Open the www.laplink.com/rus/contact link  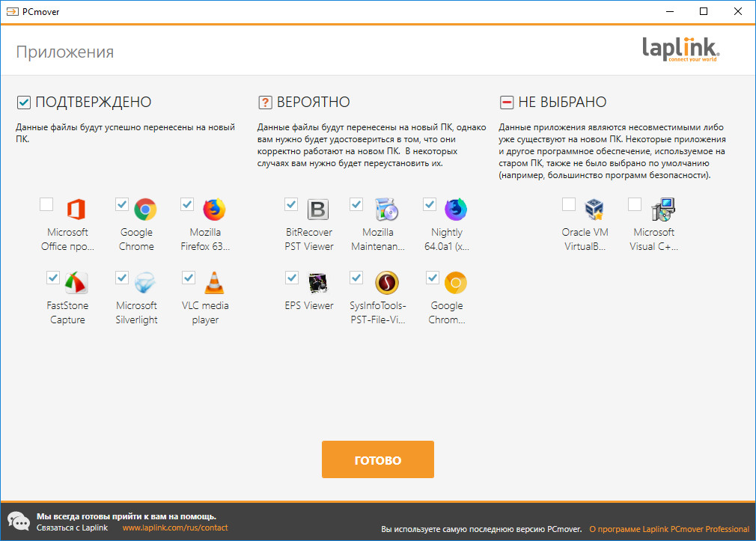[x=174, y=528]
